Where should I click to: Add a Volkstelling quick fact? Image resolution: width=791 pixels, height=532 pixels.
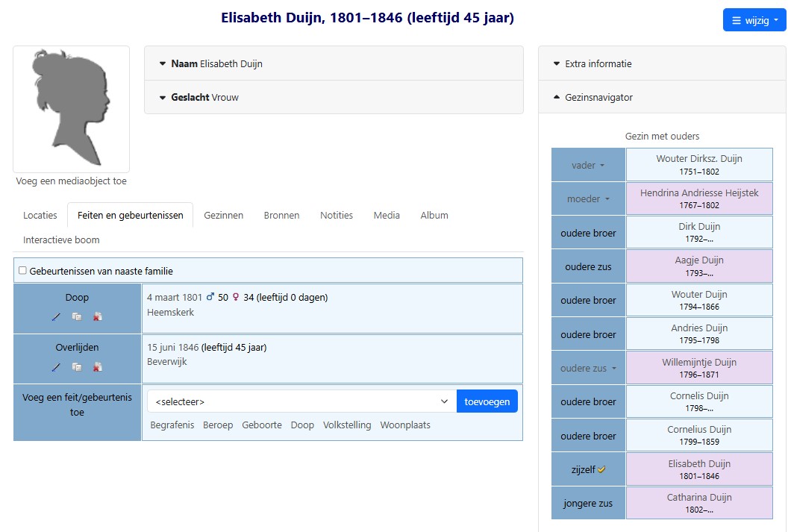347,425
